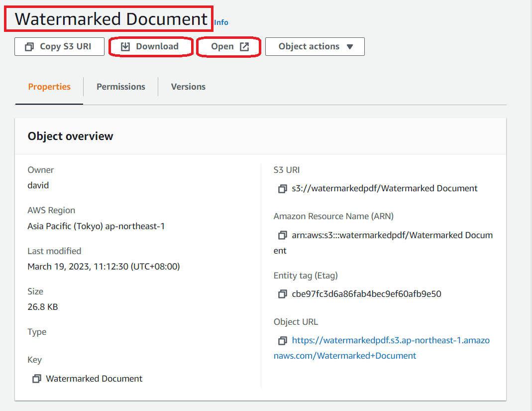
Task: Download the Watermarked Document object
Action: (x=150, y=46)
